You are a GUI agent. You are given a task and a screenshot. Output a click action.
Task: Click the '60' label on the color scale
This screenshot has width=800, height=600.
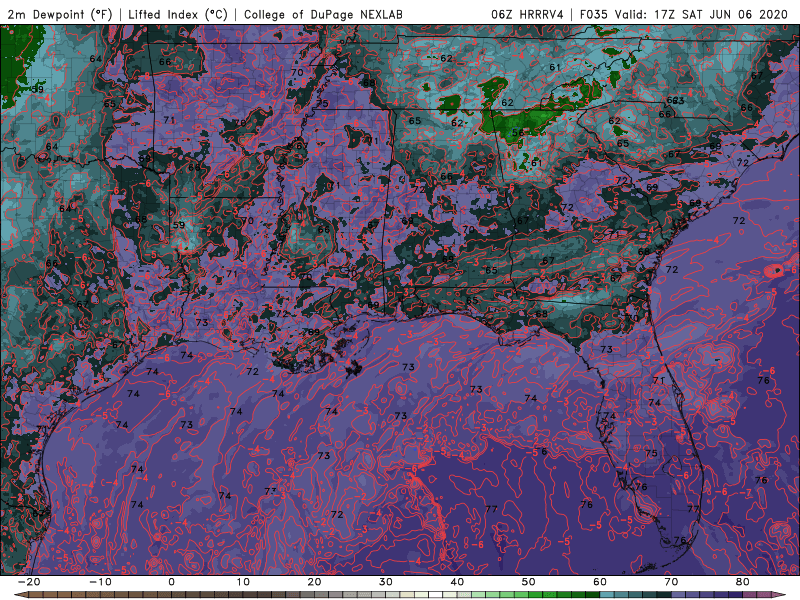click(x=600, y=582)
